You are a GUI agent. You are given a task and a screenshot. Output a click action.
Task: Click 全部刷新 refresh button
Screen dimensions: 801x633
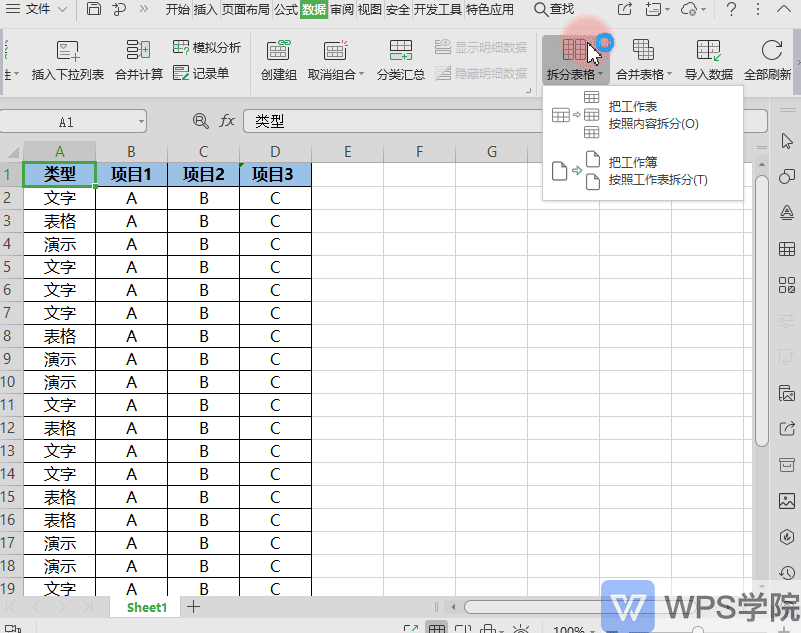(x=767, y=60)
